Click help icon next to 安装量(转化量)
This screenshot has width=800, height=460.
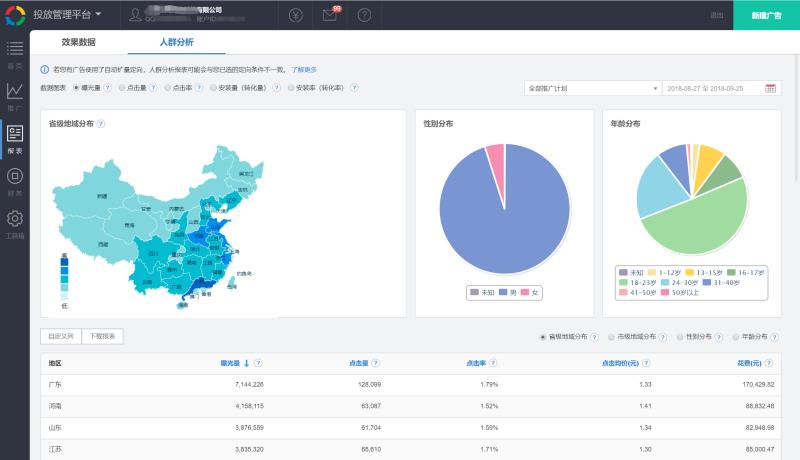(277, 88)
